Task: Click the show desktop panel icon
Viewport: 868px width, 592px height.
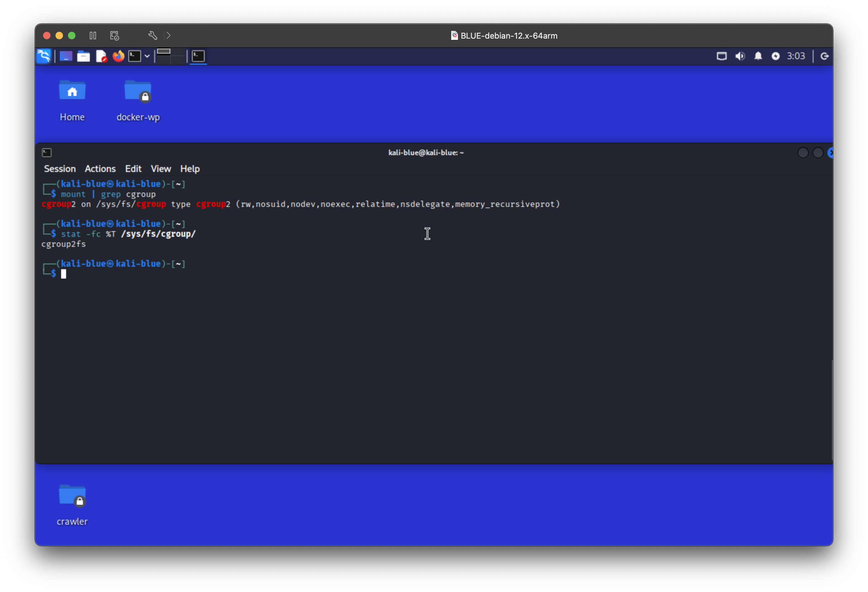Action: pos(66,56)
